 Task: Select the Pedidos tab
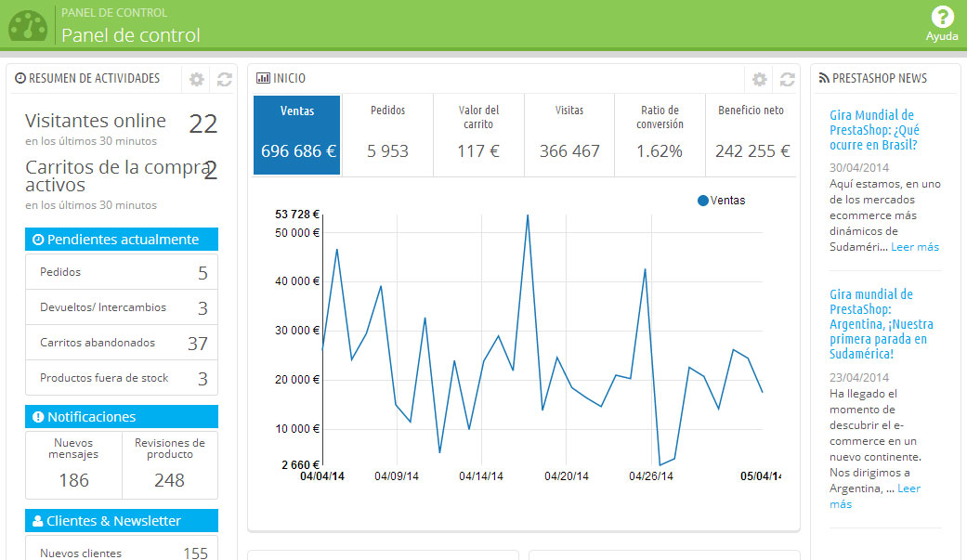click(x=388, y=135)
